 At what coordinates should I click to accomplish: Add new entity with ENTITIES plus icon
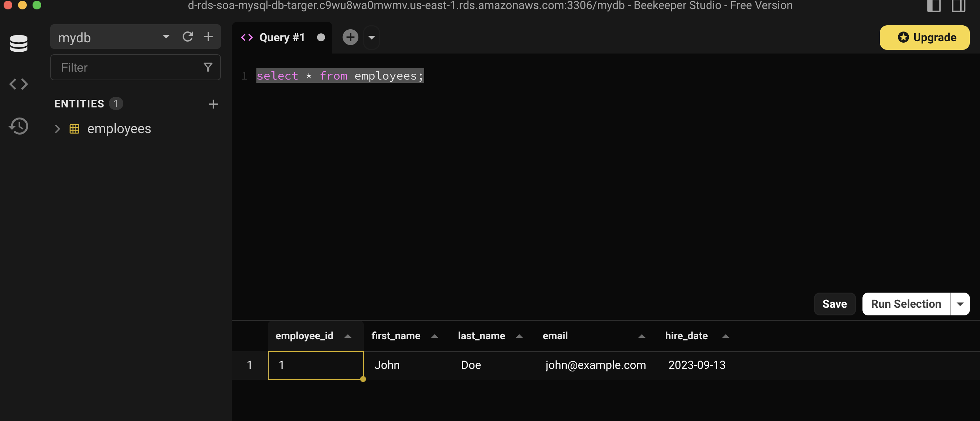pyautogui.click(x=213, y=104)
